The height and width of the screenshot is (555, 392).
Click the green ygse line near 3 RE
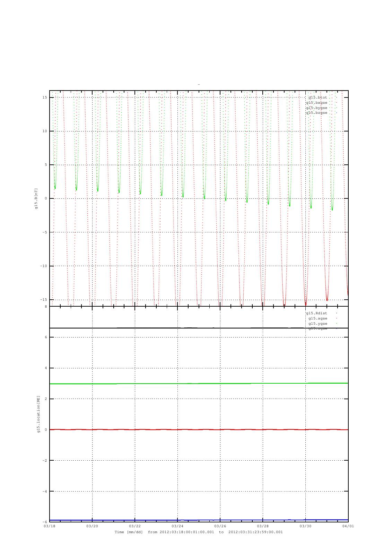click(x=199, y=383)
